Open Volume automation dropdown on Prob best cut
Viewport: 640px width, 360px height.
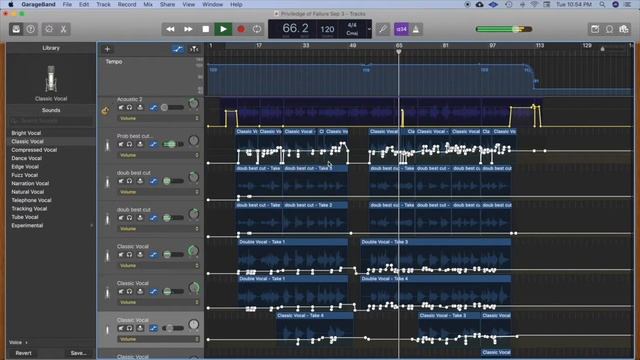click(158, 155)
